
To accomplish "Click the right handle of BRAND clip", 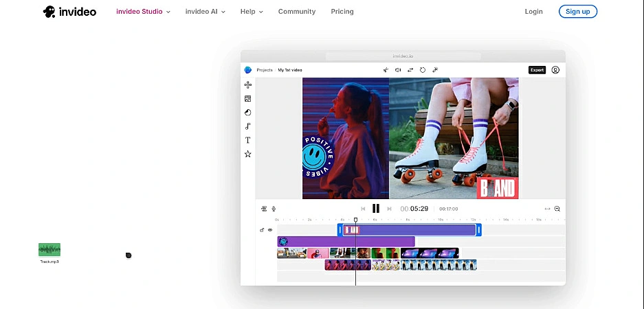I will tap(478, 230).
